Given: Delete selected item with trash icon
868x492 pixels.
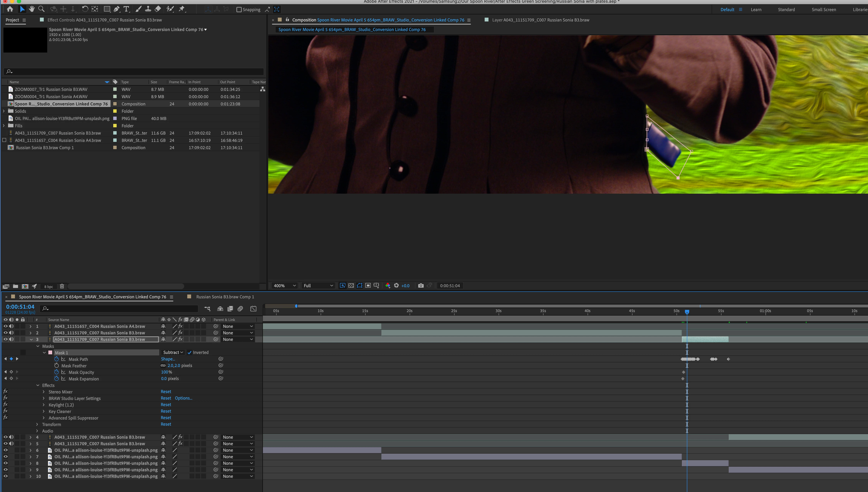Looking at the screenshot, I should tap(62, 286).
